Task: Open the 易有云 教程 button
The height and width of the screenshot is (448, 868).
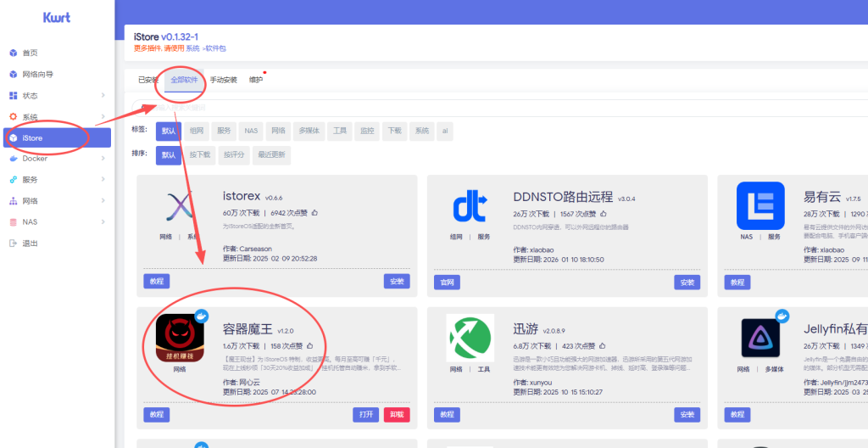Action: pyautogui.click(x=737, y=283)
